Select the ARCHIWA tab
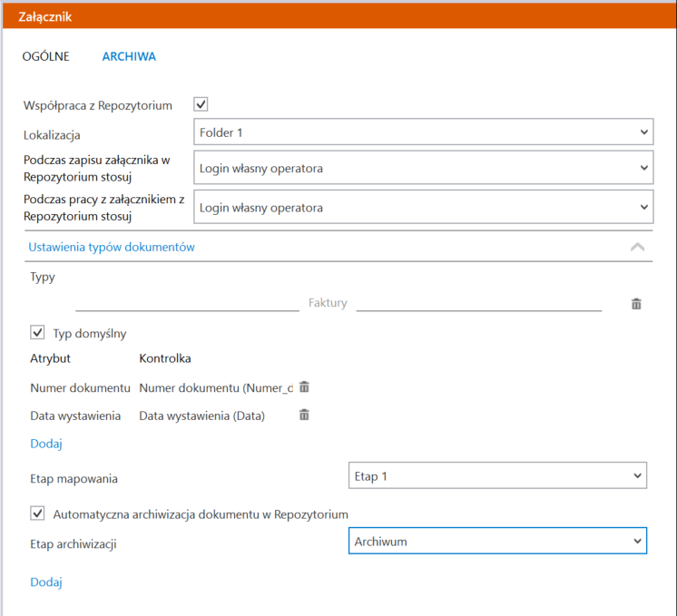This screenshot has width=677, height=616. pyautogui.click(x=129, y=56)
